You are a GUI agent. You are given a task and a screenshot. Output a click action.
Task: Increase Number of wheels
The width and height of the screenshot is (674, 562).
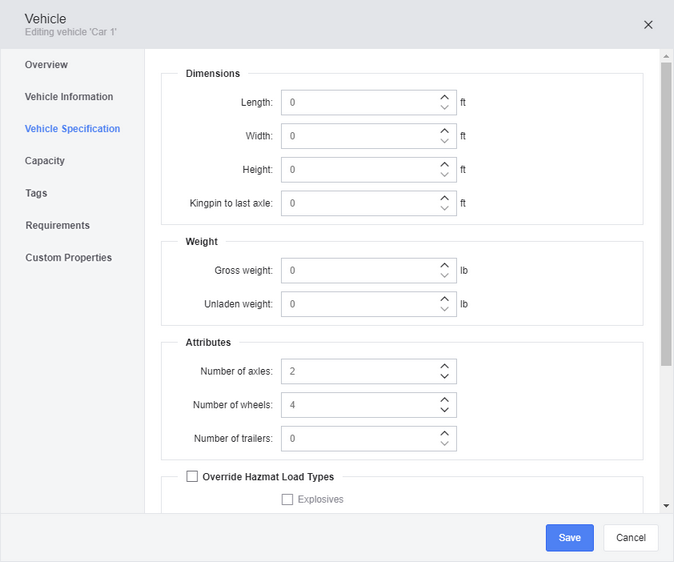click(444, 400)
